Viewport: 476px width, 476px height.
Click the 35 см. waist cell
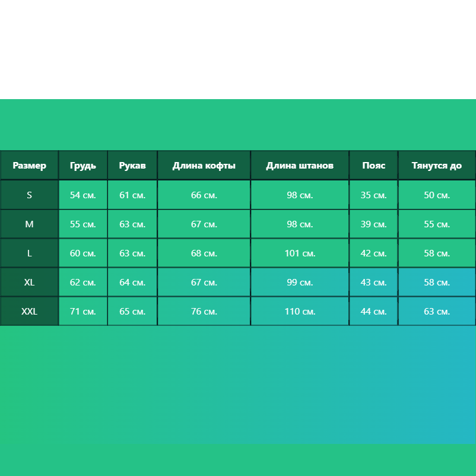373,195
